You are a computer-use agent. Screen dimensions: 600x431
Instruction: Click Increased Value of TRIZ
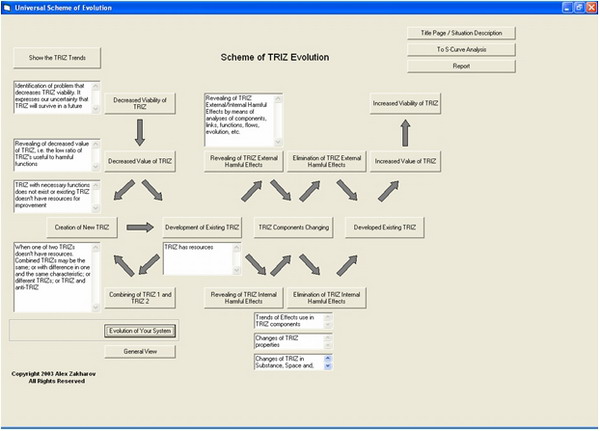(405, 161)
